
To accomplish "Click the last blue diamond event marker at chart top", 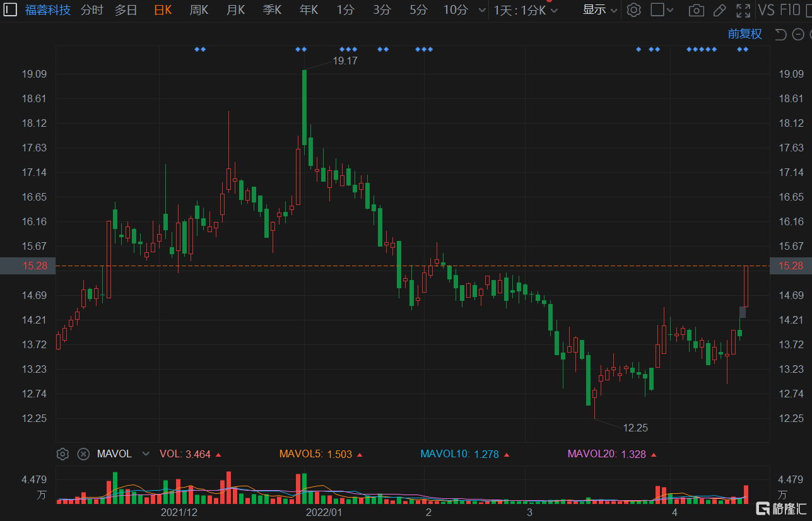I will [x=746, y=49].
